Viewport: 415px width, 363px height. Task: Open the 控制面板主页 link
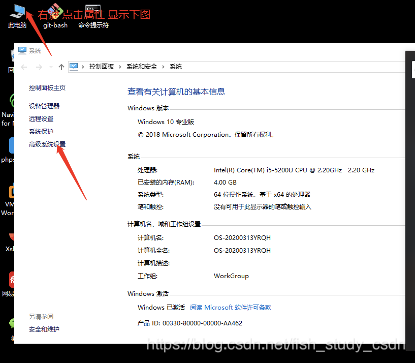[47, 88]
